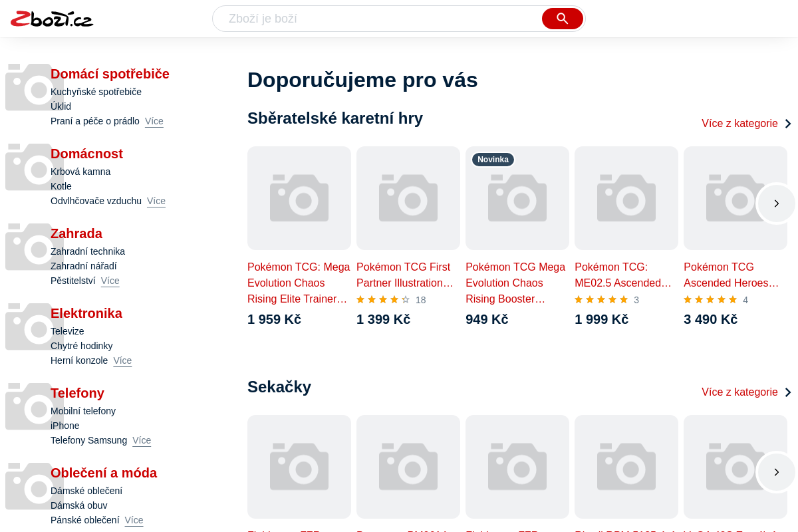Open 'Pokémon TCG Ascended Heroes' title
Image resolution: width=798 pixels, height=532 pixels.
tap(731, 275)
